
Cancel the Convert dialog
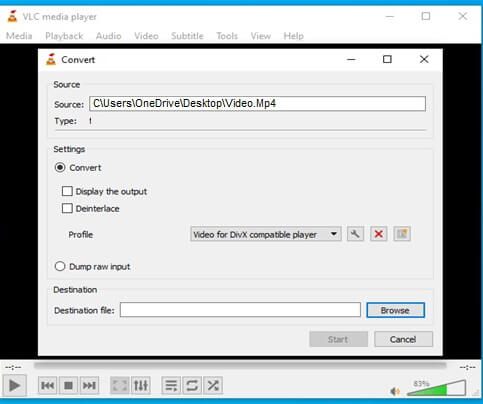pos(403,339)
